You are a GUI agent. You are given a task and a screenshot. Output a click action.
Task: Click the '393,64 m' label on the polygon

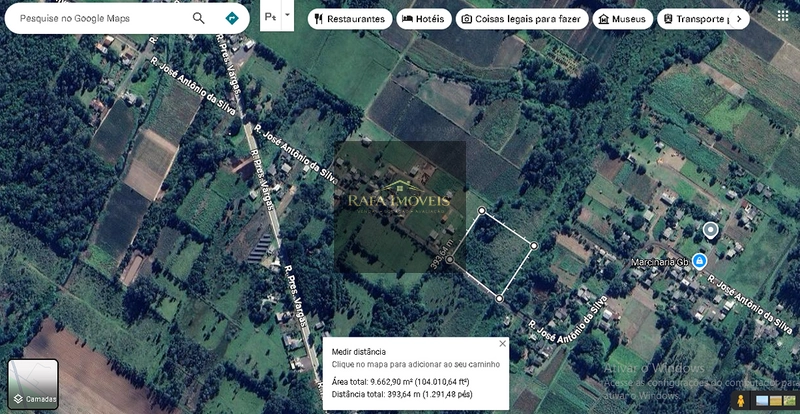442,253
